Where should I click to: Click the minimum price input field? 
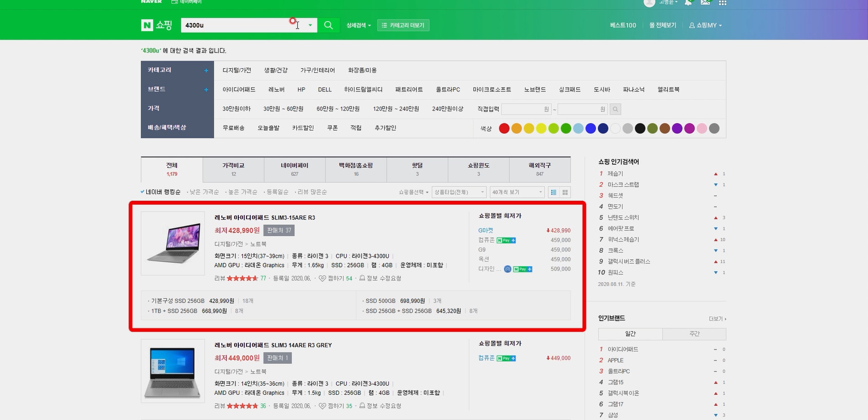pos(525,109)
